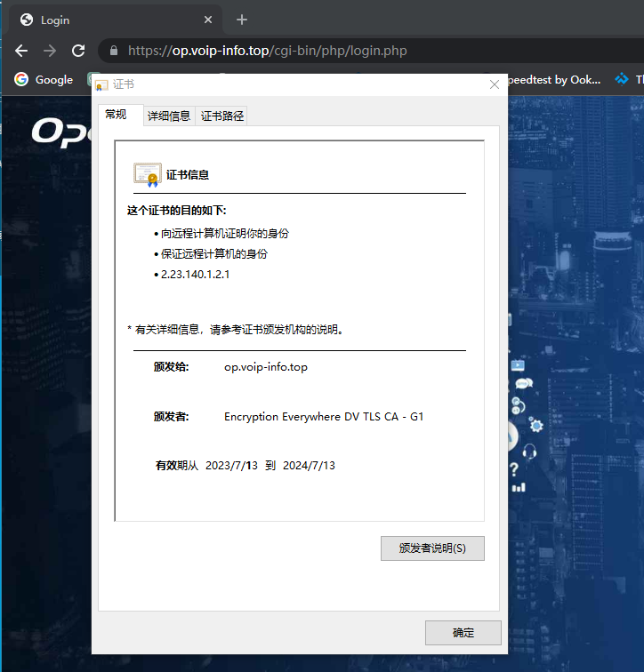Image resolution: width=644 pixels, height=672 pixels.
Task: Click the browser back arrow
Action: (x=21, y=51)
